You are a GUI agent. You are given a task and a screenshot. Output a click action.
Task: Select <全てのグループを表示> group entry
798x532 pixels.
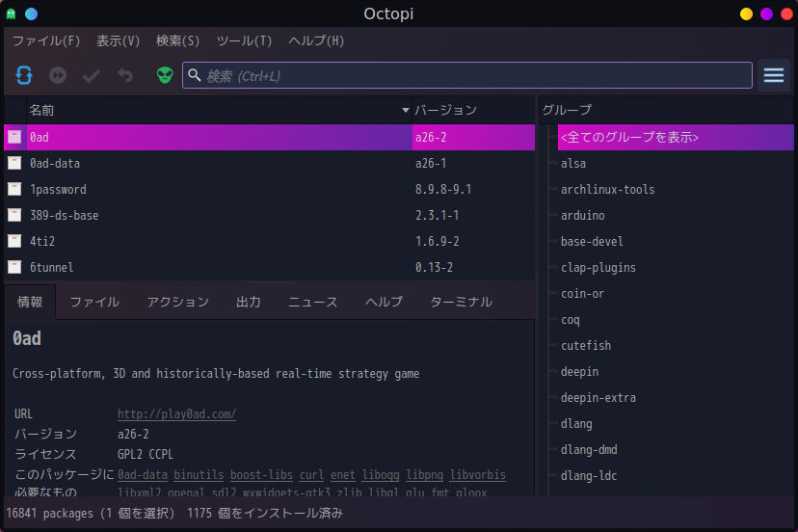pos(676,137)
